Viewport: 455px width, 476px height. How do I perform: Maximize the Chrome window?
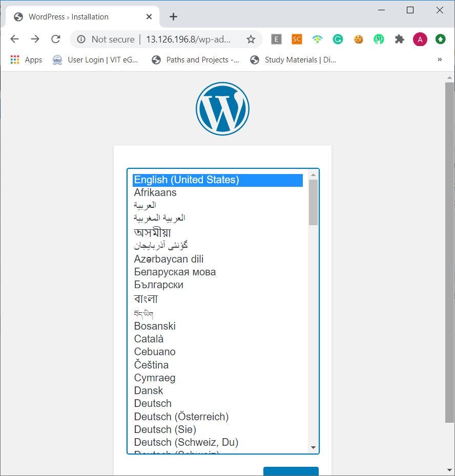point(410,10)
